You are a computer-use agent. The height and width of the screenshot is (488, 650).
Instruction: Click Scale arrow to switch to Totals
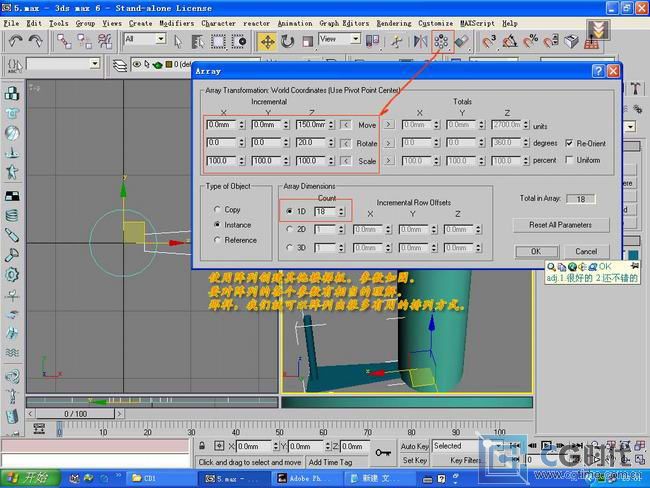pos(388,160)
